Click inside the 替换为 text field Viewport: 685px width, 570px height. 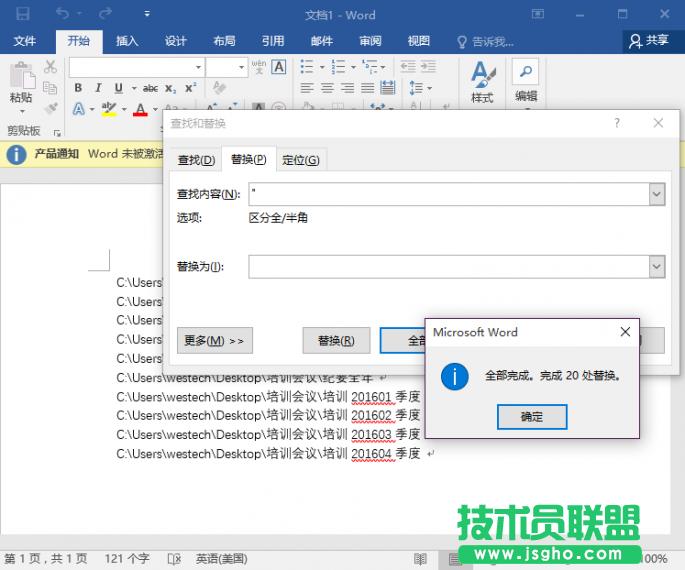[x=448, y=267]
